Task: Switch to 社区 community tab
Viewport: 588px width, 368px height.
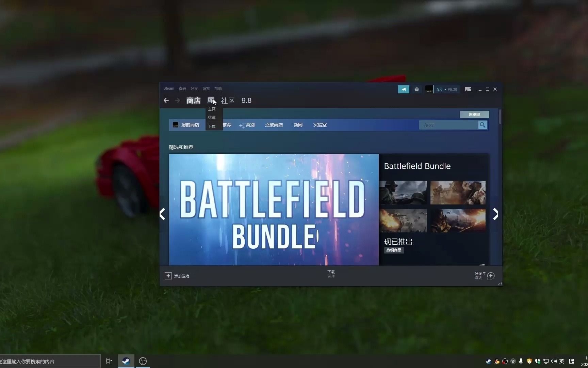Action: coord(228,101)
